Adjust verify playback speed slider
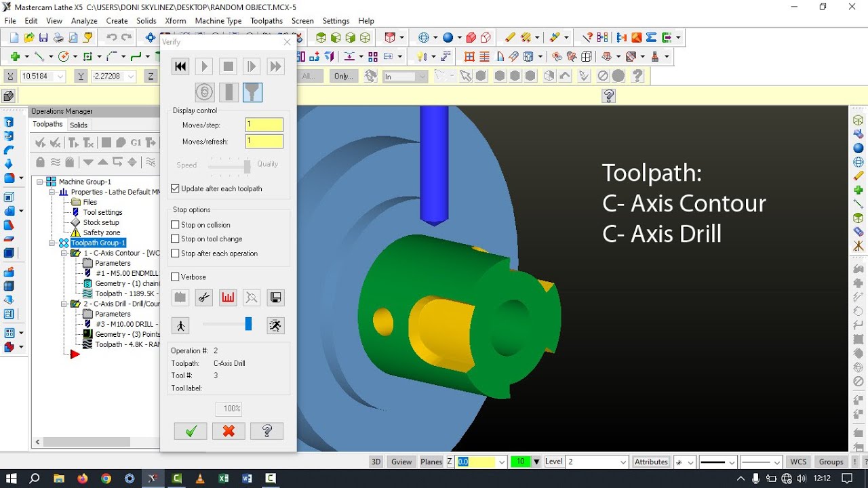This screenshot has height=488, width=868. 248,325
